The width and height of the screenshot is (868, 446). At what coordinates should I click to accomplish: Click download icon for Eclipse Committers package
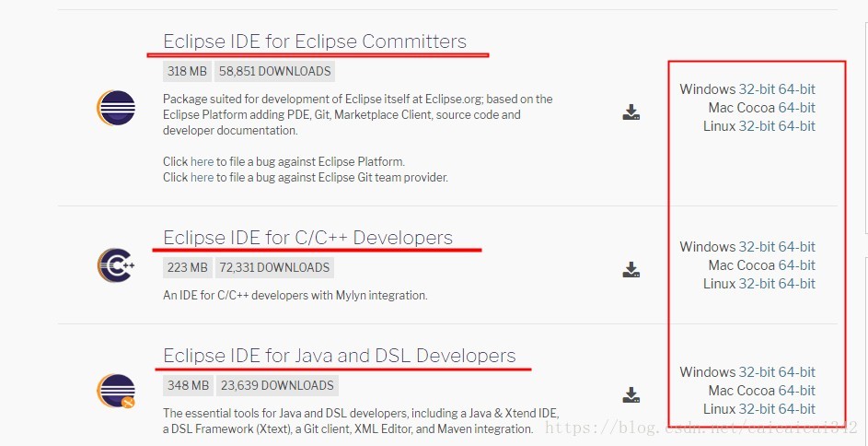click(631, 111)
